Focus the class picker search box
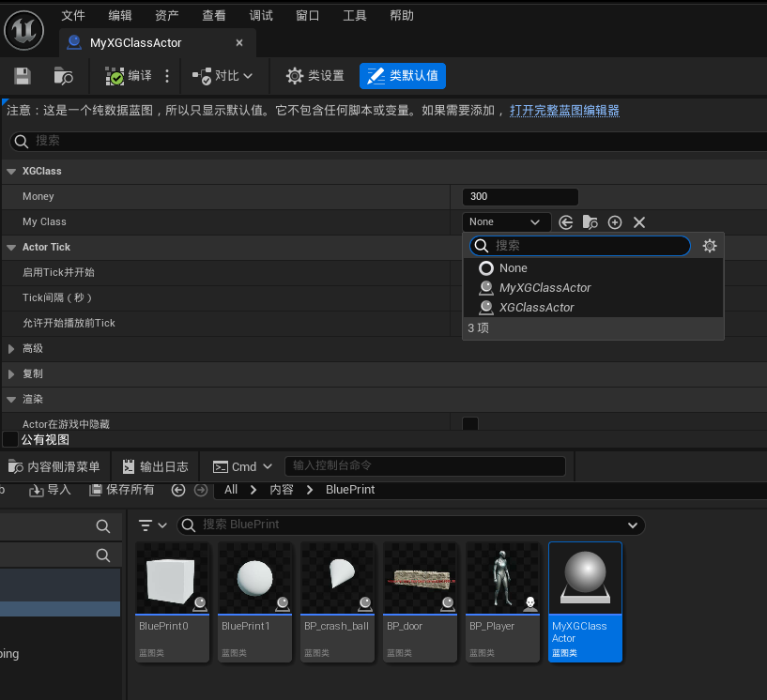The height and width of the screenshot is (700, 767). [580, 246]
